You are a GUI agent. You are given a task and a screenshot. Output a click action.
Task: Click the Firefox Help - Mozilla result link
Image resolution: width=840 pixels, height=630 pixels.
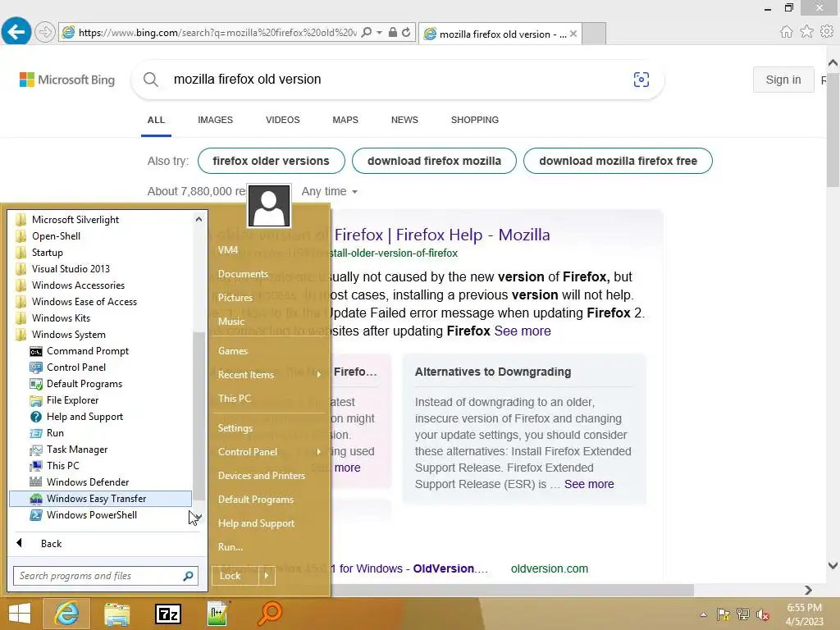[442, 235]
